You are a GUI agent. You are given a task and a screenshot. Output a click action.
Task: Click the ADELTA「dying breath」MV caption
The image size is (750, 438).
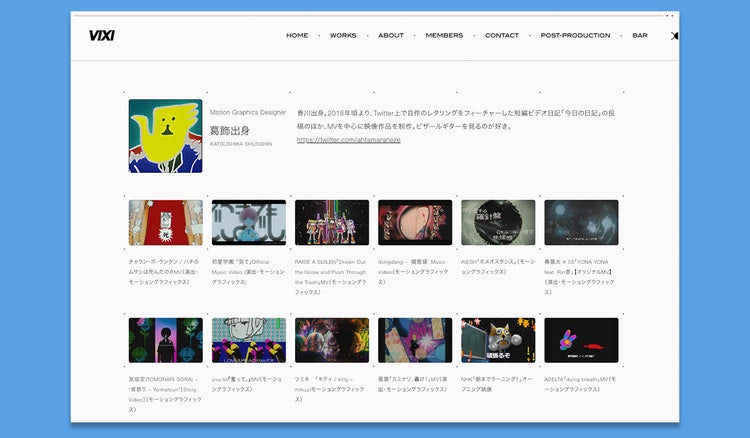click(x=580, y=384)
